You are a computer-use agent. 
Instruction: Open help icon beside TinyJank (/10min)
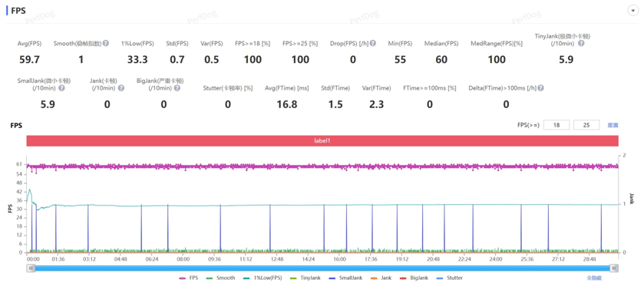coord(581,43)
